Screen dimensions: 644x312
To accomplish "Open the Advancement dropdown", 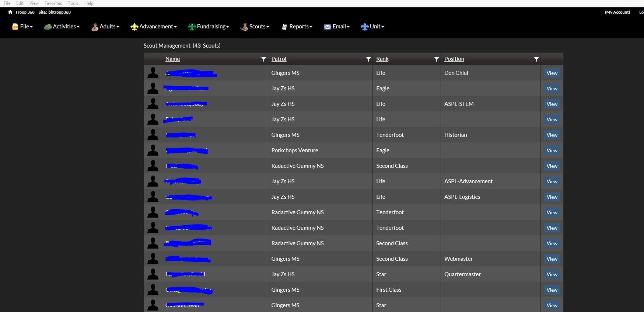I will coord(154,27).
